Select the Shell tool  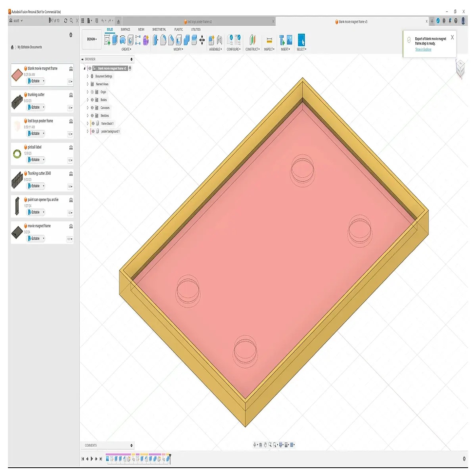178,40
